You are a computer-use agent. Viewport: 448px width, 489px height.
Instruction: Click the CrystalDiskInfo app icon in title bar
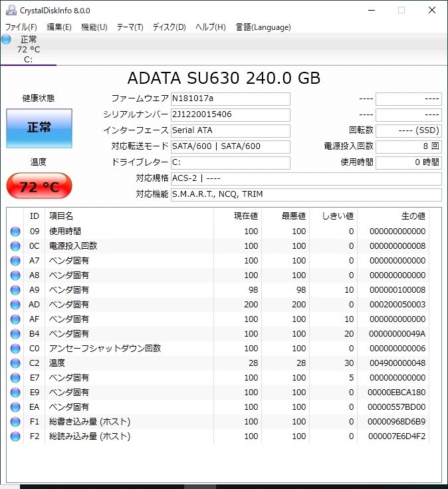point(11,10)
